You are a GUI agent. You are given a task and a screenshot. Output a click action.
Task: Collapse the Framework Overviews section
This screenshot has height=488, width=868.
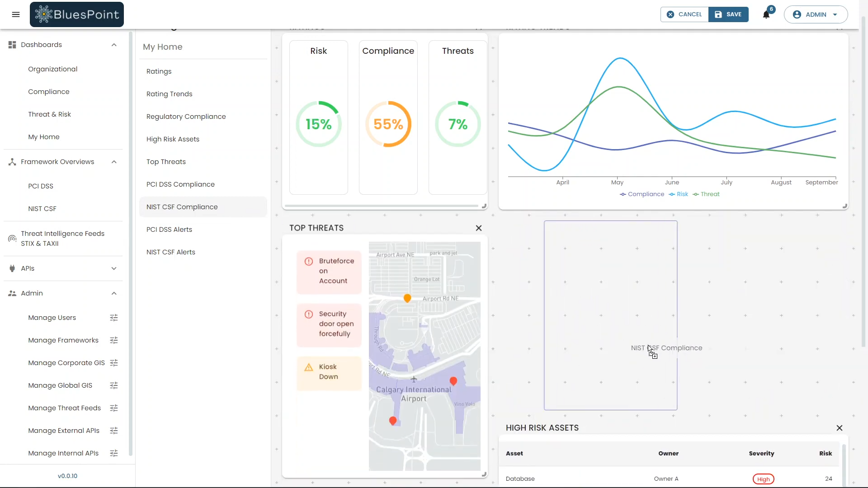coord(114,161)
